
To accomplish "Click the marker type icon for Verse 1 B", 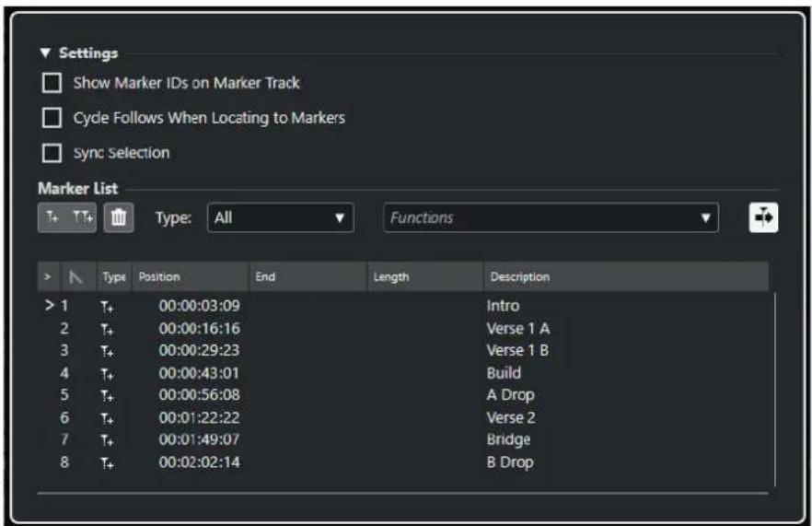I will point(107,351).
